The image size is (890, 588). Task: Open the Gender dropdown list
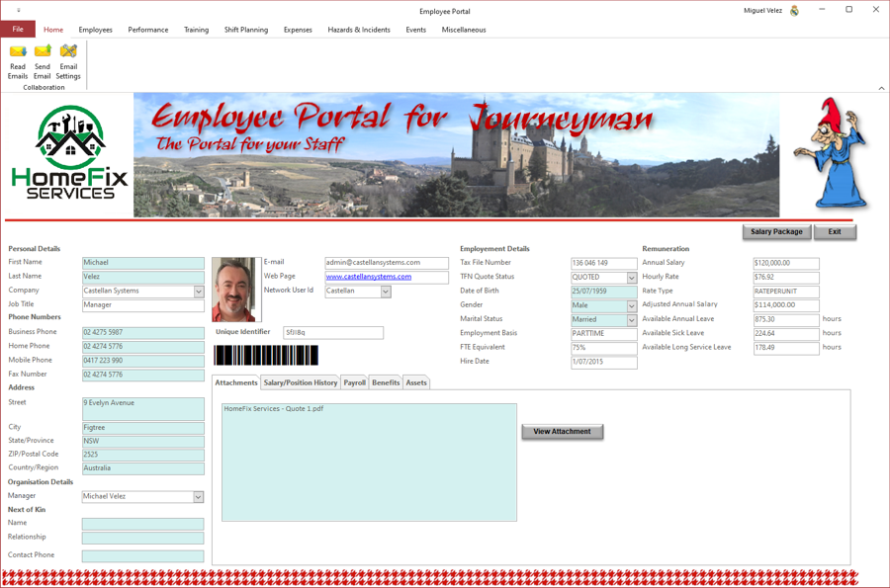coord(631,306)
